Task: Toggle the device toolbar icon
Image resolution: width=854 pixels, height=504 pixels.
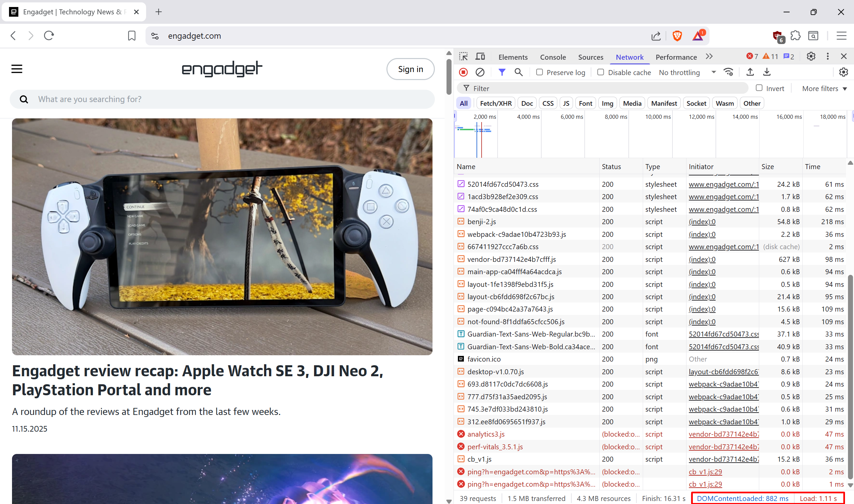Action: coord(480,56)
